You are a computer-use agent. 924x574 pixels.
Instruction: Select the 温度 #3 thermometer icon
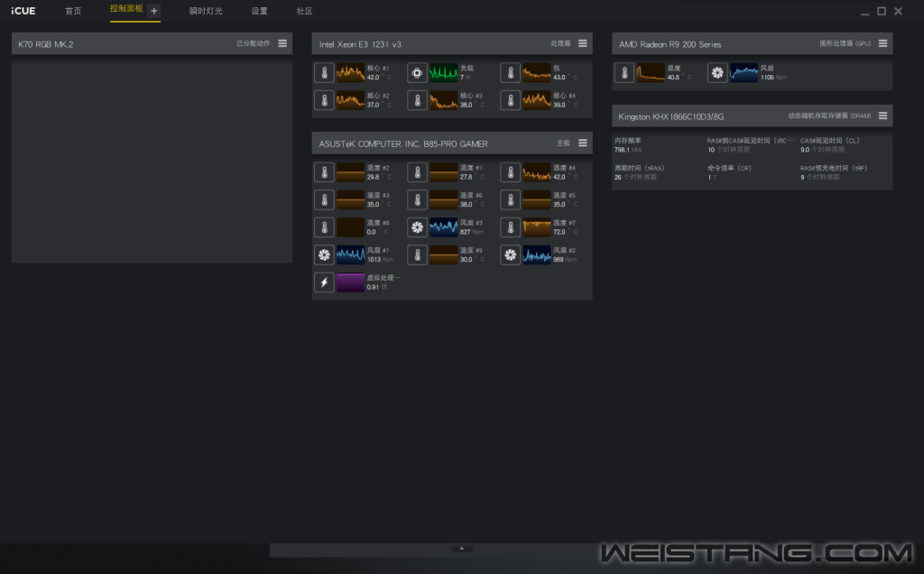coord(324,199)
